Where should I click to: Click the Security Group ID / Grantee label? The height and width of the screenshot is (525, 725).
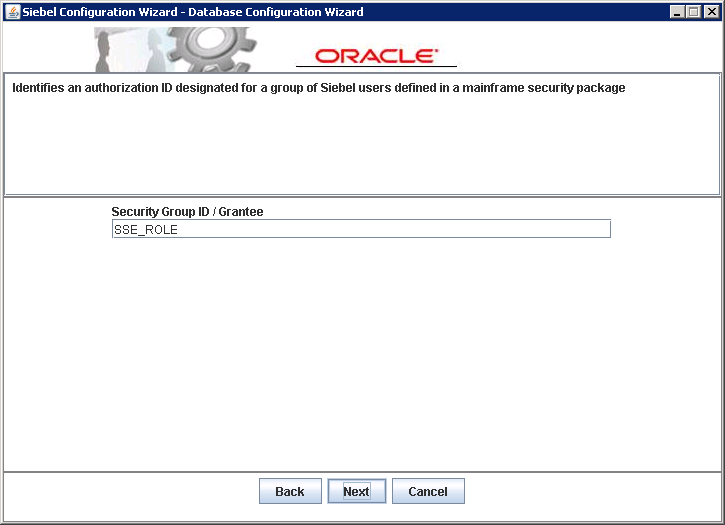pyautogui.click(x=187, y=212)
